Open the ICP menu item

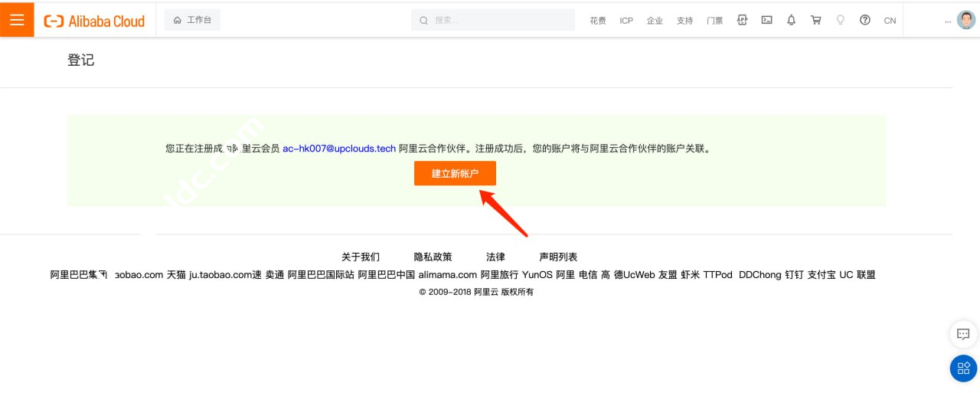pyautogui.click(x=626, y=21)
